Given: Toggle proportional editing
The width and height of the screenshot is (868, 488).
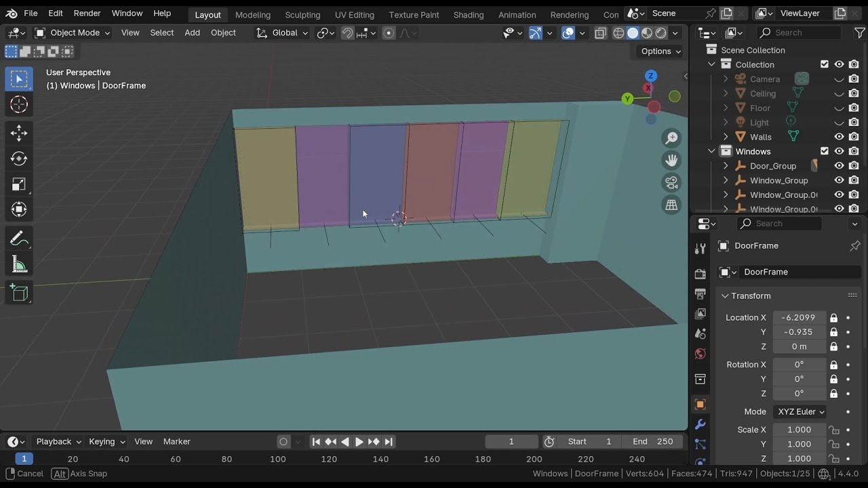Looking at the screenshot, I should (x=389, y=33).
